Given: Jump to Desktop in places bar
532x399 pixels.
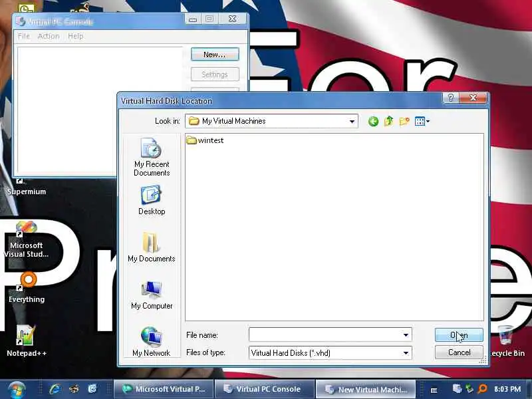Looking at the screenshot, I should pyautogui.click(x=152, y=200).
